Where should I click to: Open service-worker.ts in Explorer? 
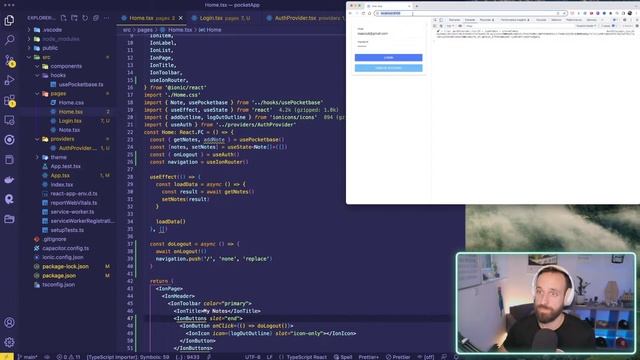pyautogui.click(x=72, y=212)
